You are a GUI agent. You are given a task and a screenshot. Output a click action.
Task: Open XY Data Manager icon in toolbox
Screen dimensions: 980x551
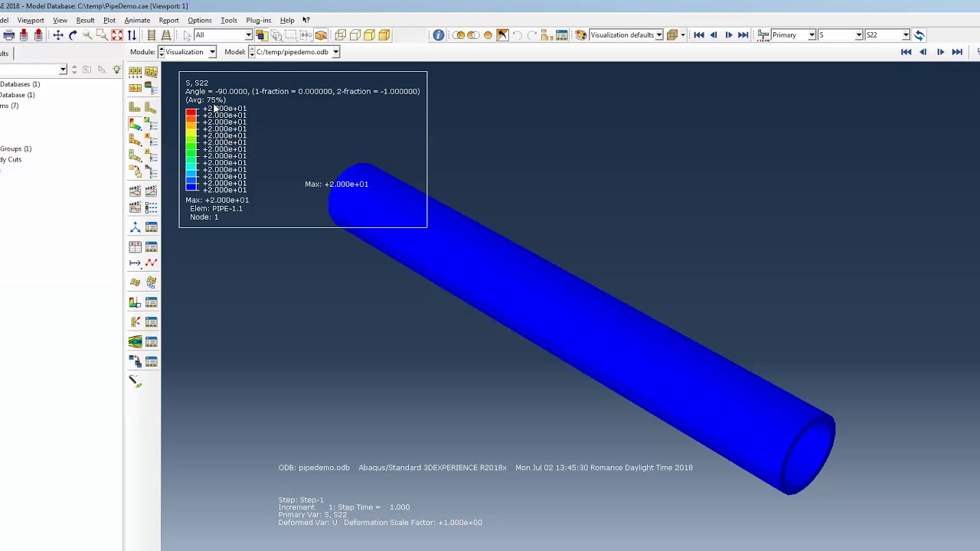click(151, 246)
